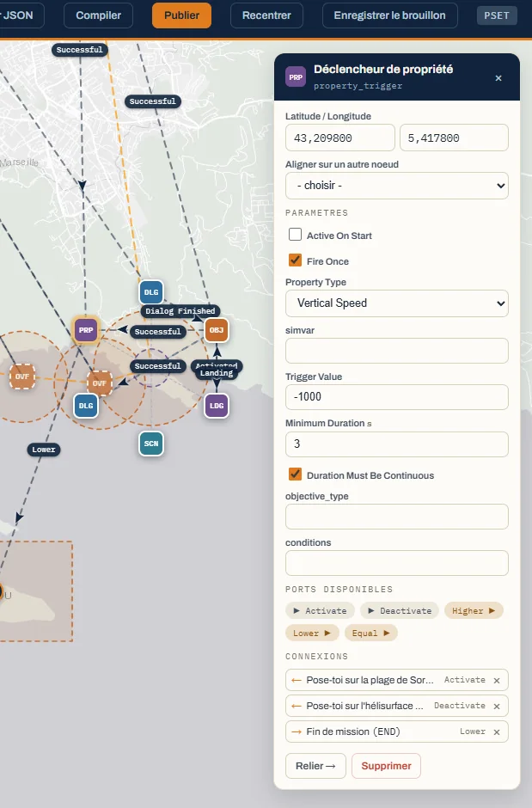This screenshot has width=532, height=808.
Task: Close the Déclencheur de propriété panel
Action: click(498, 78)
